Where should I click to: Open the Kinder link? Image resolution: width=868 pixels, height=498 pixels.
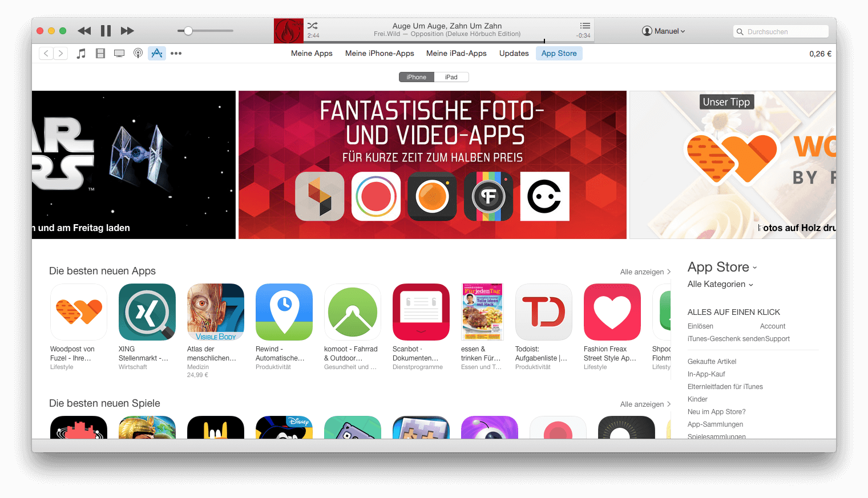(697, 399)
